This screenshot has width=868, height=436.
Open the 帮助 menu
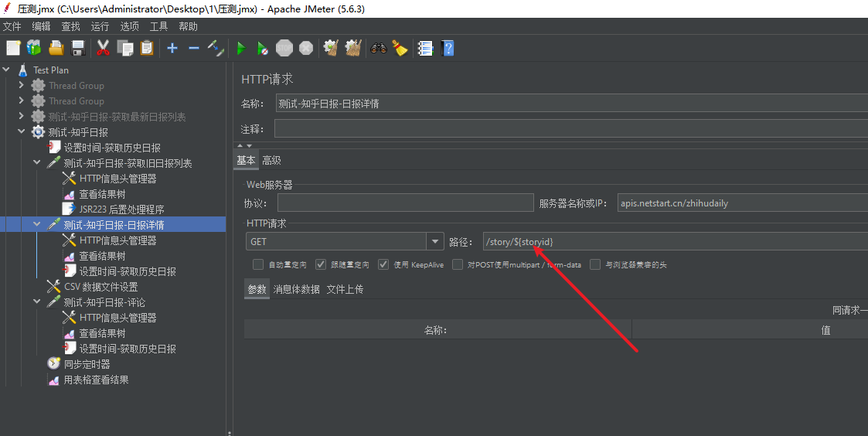coord(189,26)
